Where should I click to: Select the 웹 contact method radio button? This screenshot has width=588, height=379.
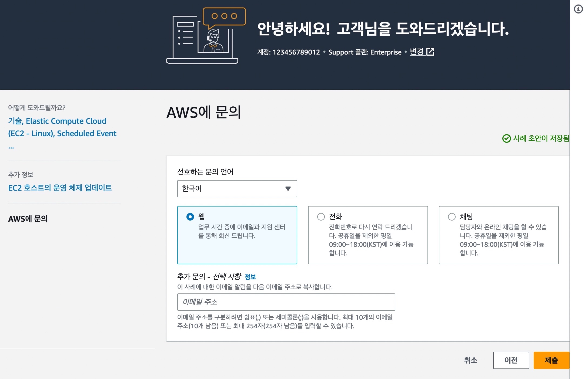point(190,216)
